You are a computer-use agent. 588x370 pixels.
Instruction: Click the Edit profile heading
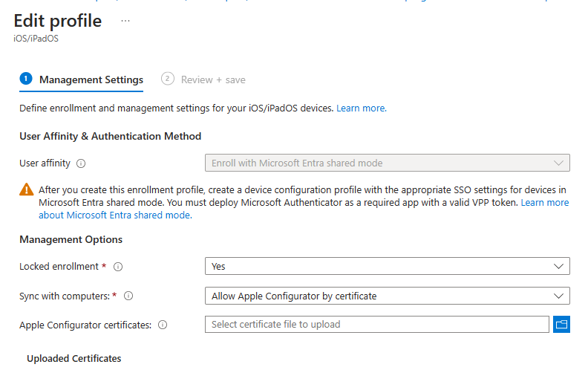pyautogui.click(x=58, y=21)
